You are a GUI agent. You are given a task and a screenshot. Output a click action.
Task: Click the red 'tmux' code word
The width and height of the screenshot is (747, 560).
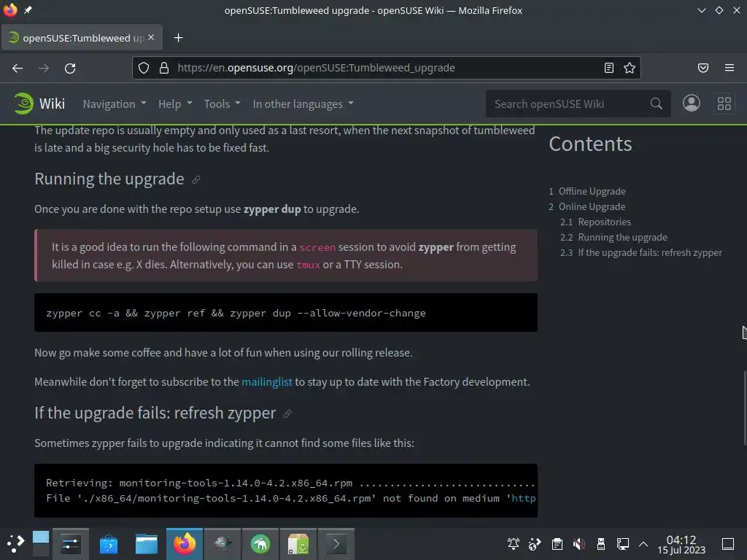[309, 265]
